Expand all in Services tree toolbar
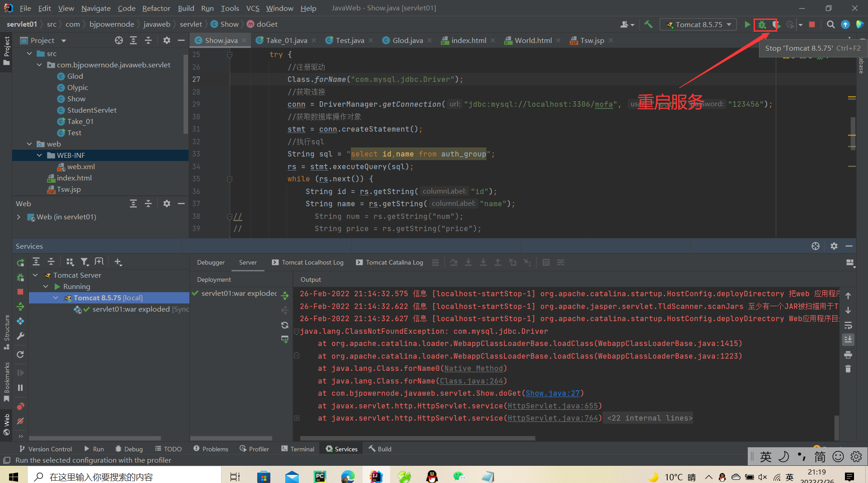868x483 pixels. (36, 262)
